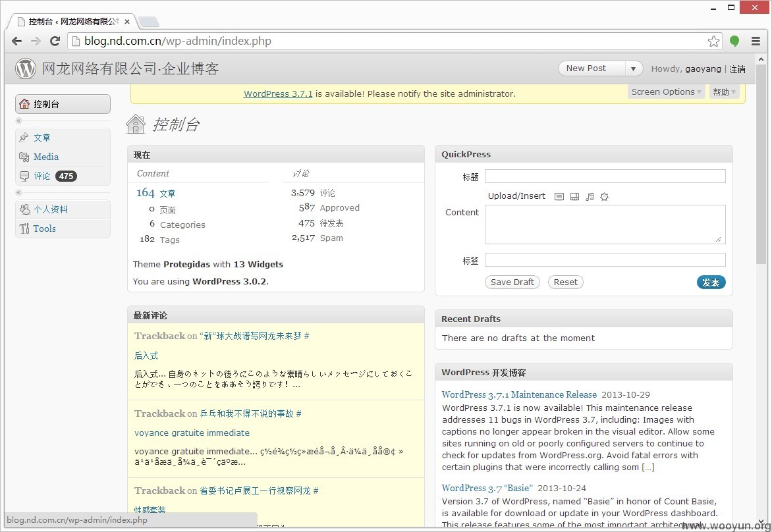Open voyance gratuite immediate link
Screen dimensions: 772x532
[192, 433]
